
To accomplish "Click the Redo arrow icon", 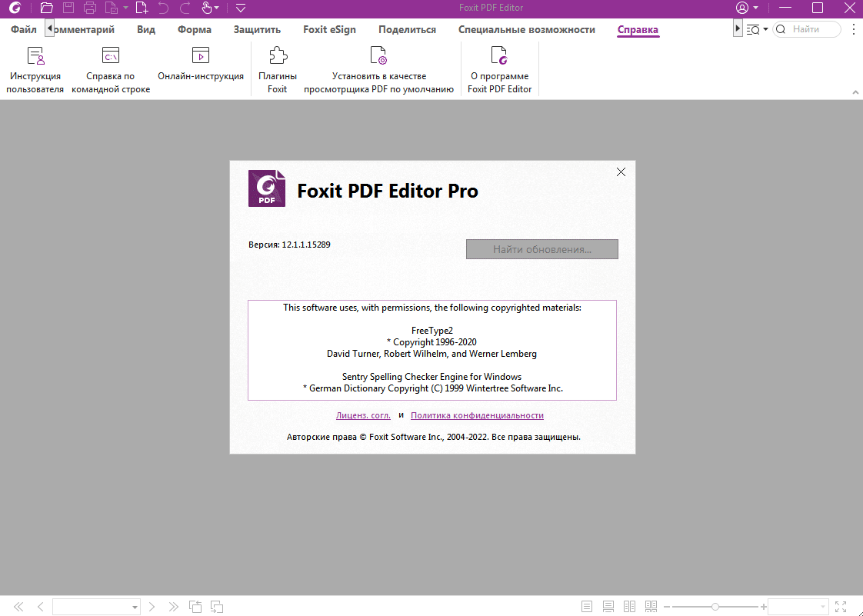I will click(185, 8).
